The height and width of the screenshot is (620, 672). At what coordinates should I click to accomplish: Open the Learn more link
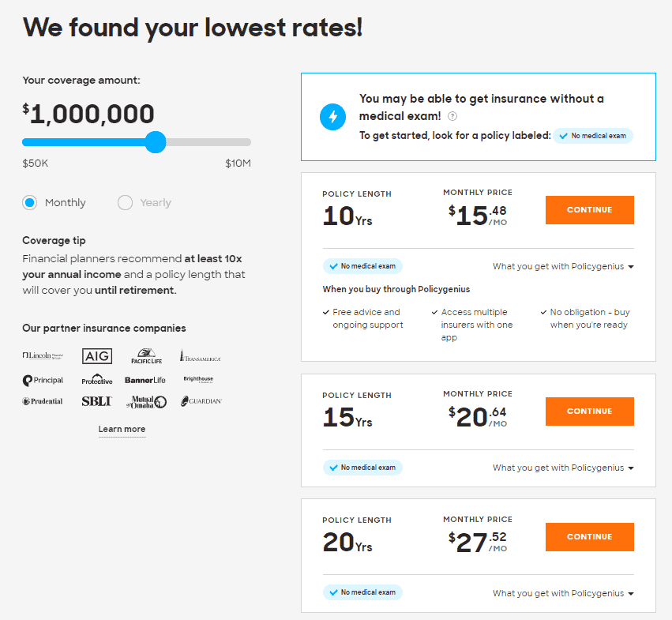(122, 429)
